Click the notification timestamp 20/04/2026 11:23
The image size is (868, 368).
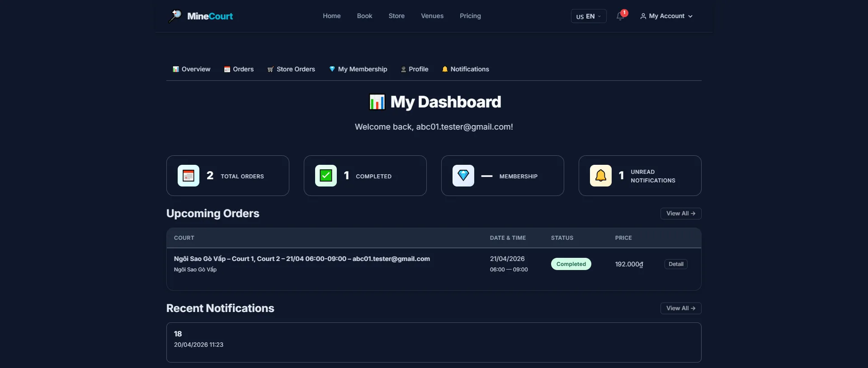coord(198,345)
